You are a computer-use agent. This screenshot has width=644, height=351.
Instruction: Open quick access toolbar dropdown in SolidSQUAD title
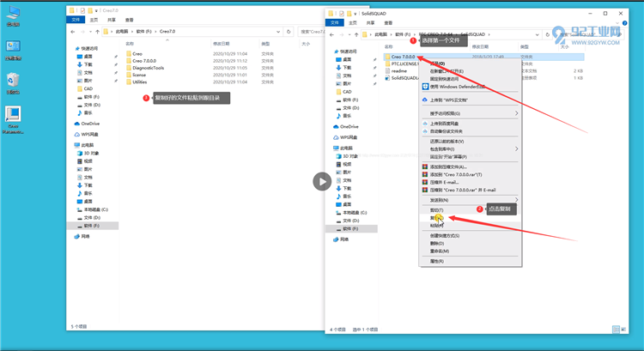[355, 14]
